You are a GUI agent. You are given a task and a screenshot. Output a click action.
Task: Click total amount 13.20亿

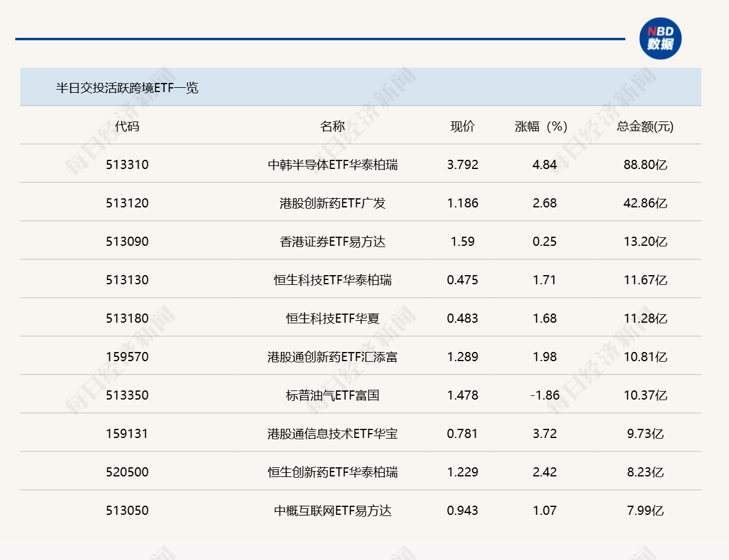coord(645,242)
